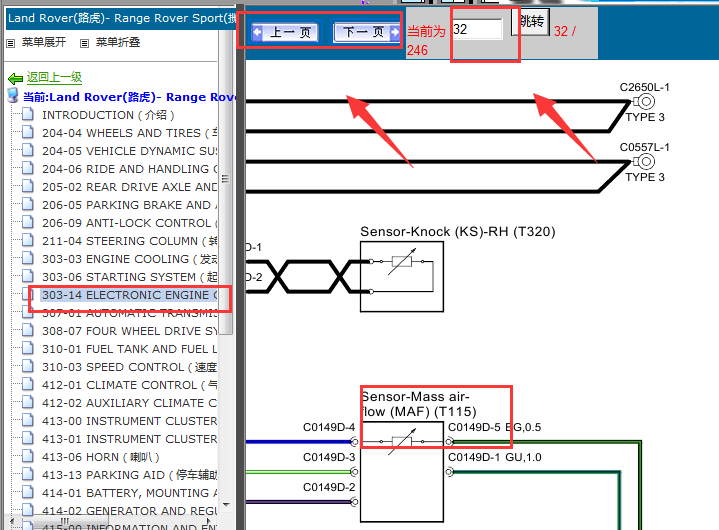Click the 返回上一级 back link
Viewport: 719px width, 530px height.
(54, 77)
